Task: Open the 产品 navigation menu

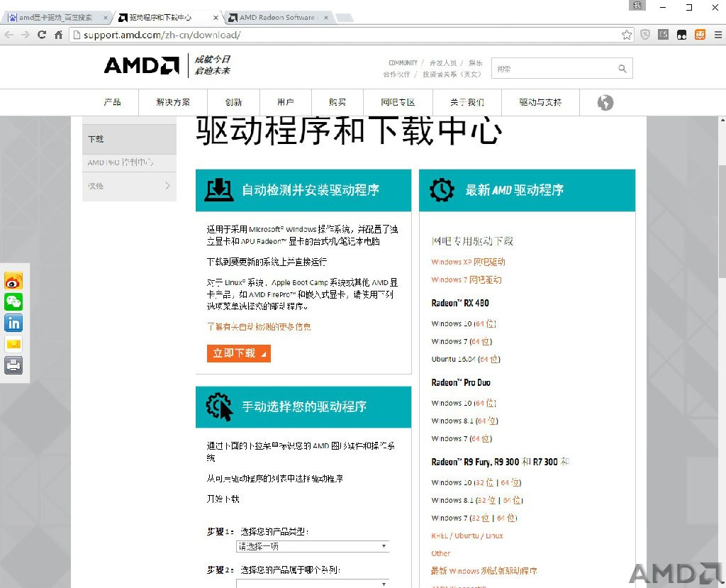Action: (113, 102)
